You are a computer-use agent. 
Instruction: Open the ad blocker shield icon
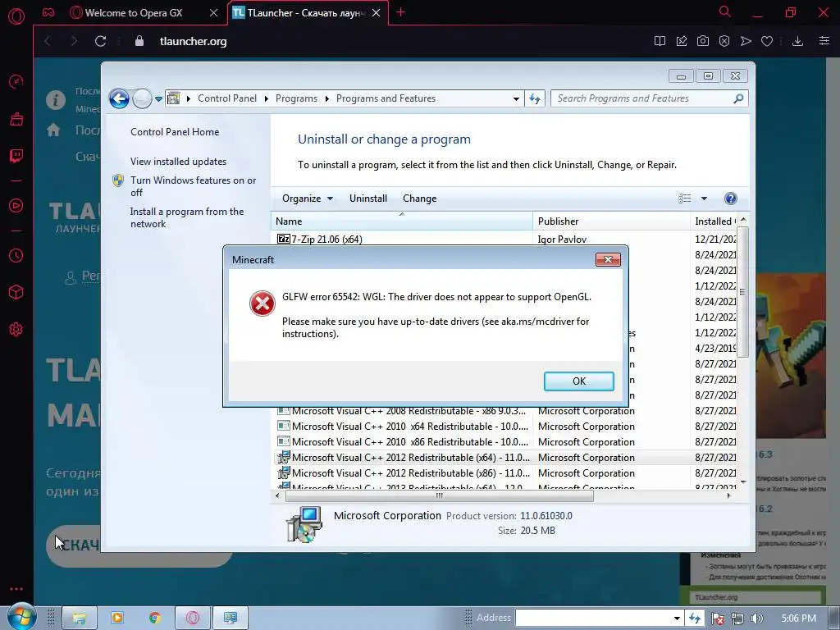click(x=724, y=41)
